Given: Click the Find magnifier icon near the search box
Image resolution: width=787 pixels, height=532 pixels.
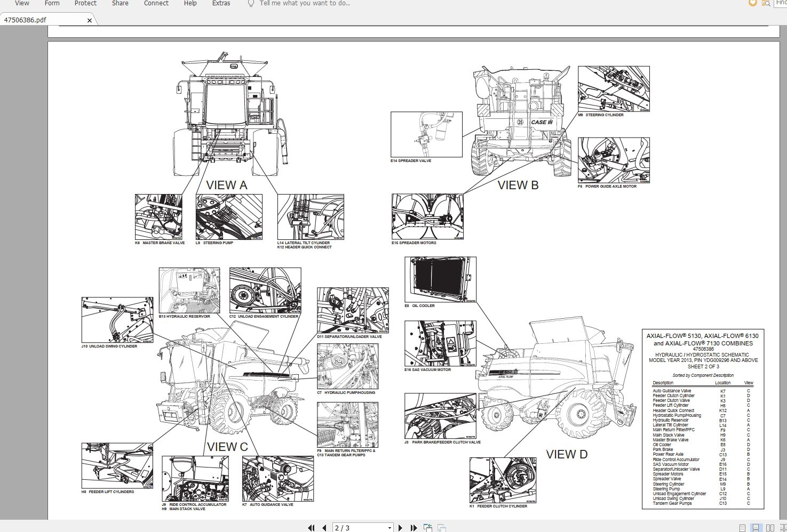Looking at the screenshot, I should (767, 4).
